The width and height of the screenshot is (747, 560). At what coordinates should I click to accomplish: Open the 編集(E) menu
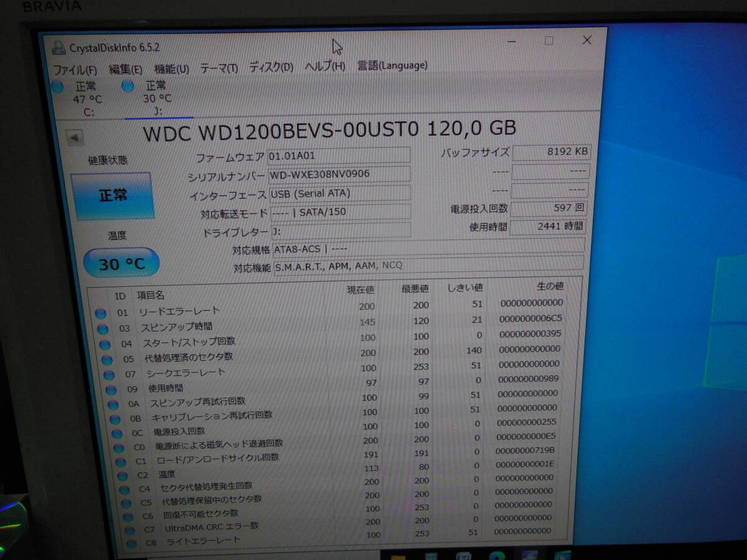coord(126,70)
